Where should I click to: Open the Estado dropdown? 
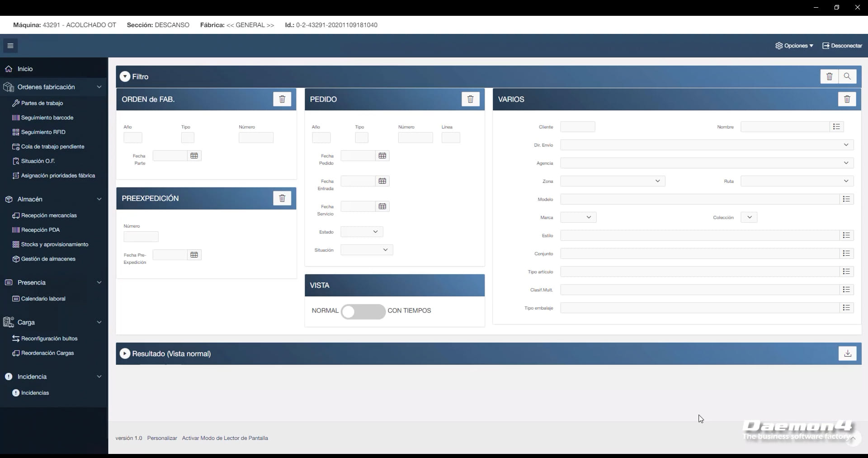tap(362, 232)
